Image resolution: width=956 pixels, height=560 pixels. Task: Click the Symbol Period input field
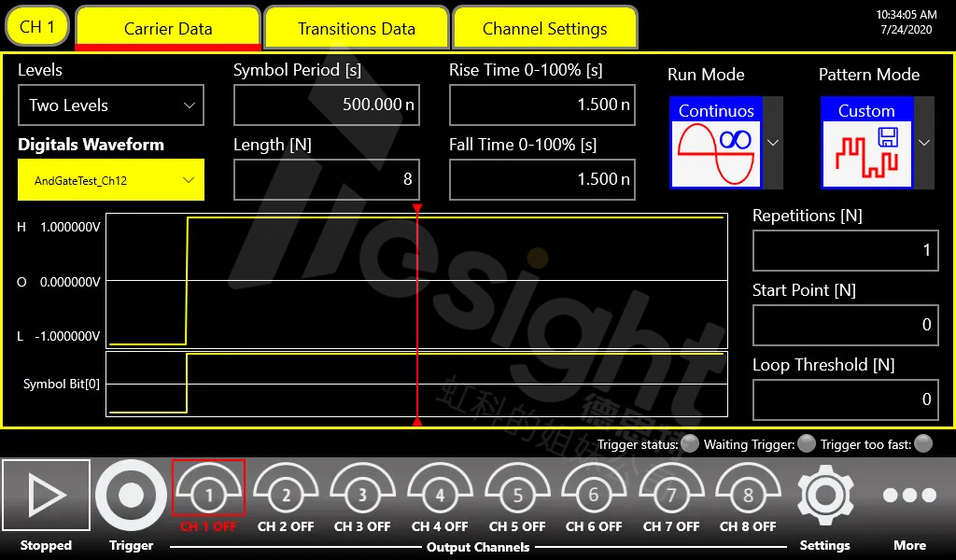click(326, 105)
